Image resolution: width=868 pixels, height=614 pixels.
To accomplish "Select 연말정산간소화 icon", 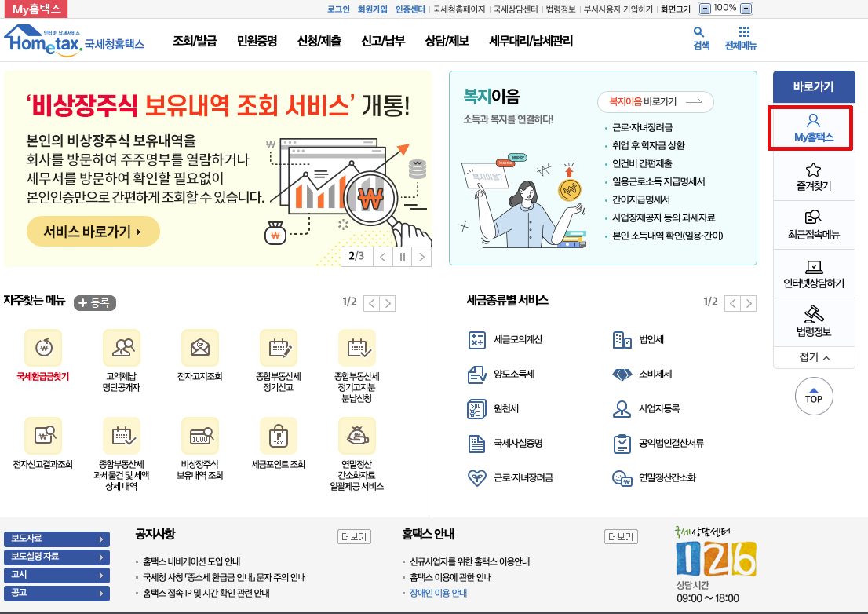I will pyautogui.click(x=622, y=478).
